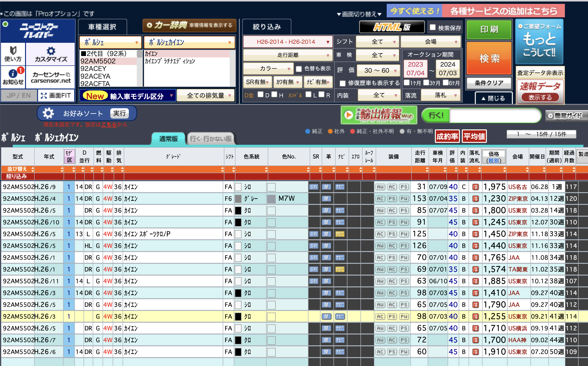Open the H26-2014 year range dropdown
Image resolution: width=588 pixels, height=366 pixels.
(287, 42)
